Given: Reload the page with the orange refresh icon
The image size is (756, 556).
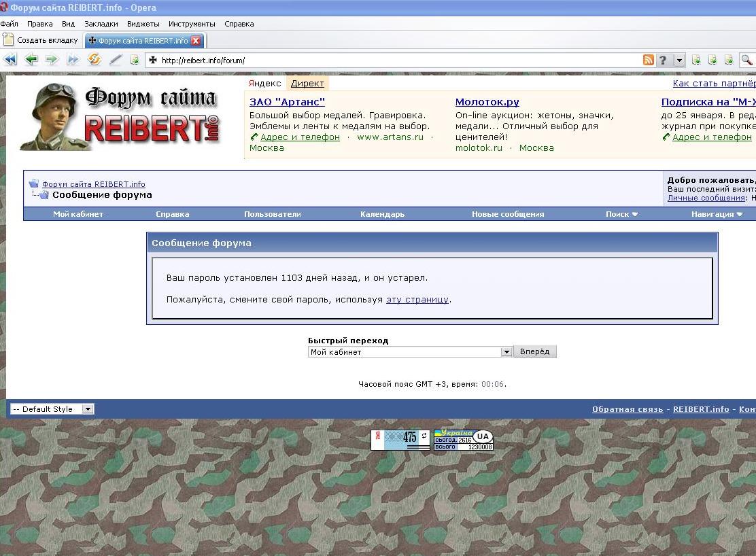Looking at the screenshot, I should point(94,59).
